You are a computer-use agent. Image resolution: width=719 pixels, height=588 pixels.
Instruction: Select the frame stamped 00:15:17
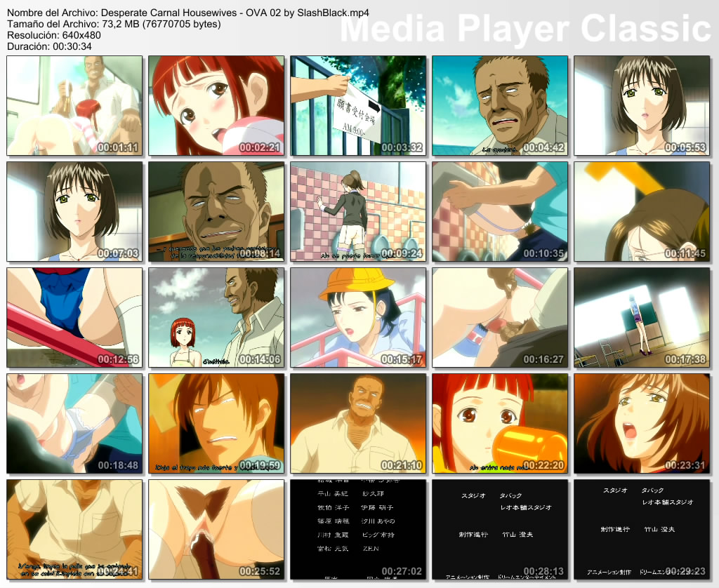(x=358, y=318)
